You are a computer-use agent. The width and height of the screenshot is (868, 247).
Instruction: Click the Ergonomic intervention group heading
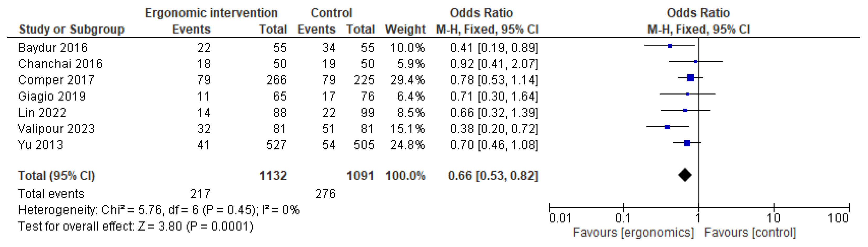(211, 13)
